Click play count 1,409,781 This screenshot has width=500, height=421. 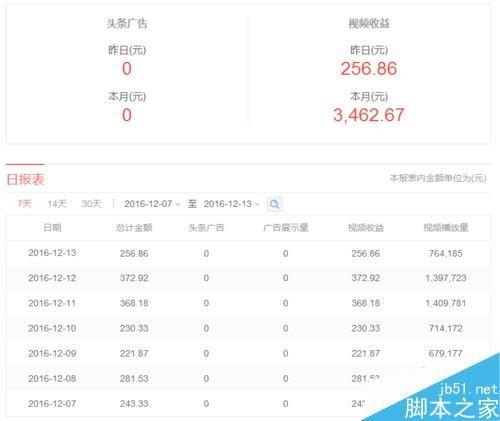(446, 303)
